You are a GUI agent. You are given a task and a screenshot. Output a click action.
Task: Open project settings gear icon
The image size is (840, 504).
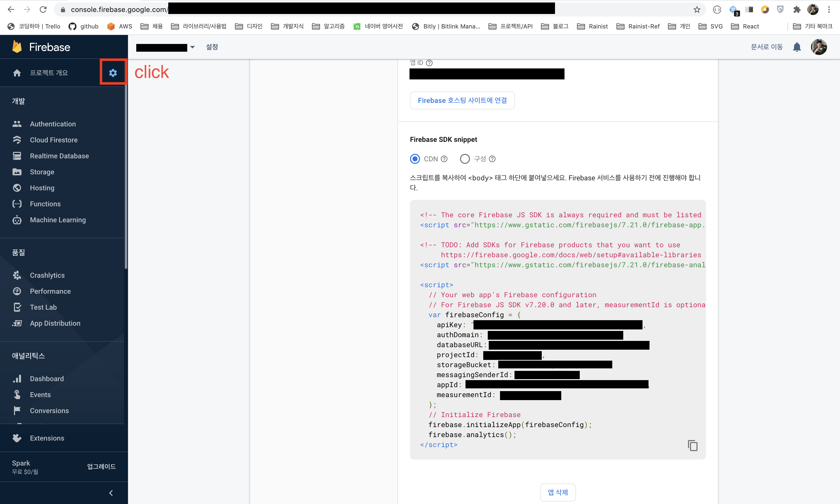pos(113,73)
